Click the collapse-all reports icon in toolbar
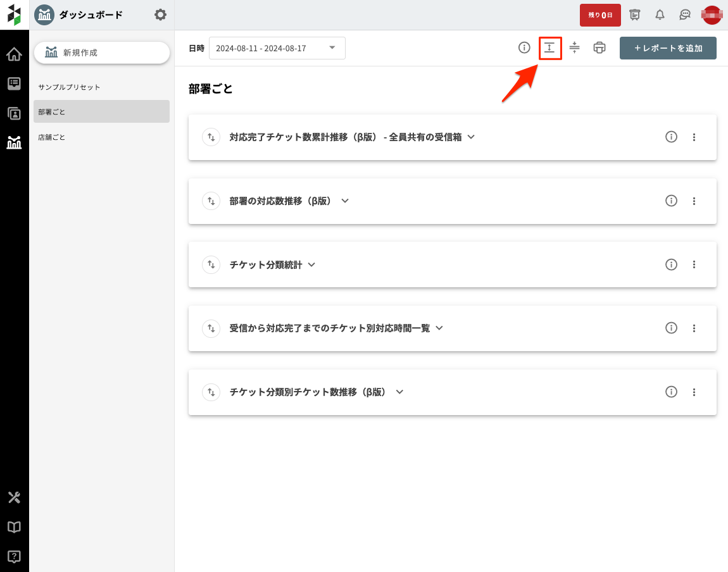 click(x=574, y=48)
